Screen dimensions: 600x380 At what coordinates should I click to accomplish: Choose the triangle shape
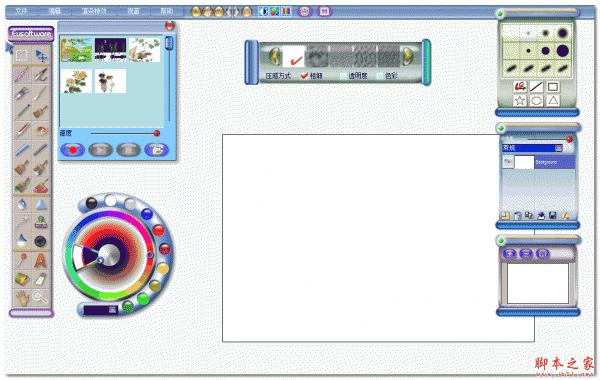click(x=553, y=101)
